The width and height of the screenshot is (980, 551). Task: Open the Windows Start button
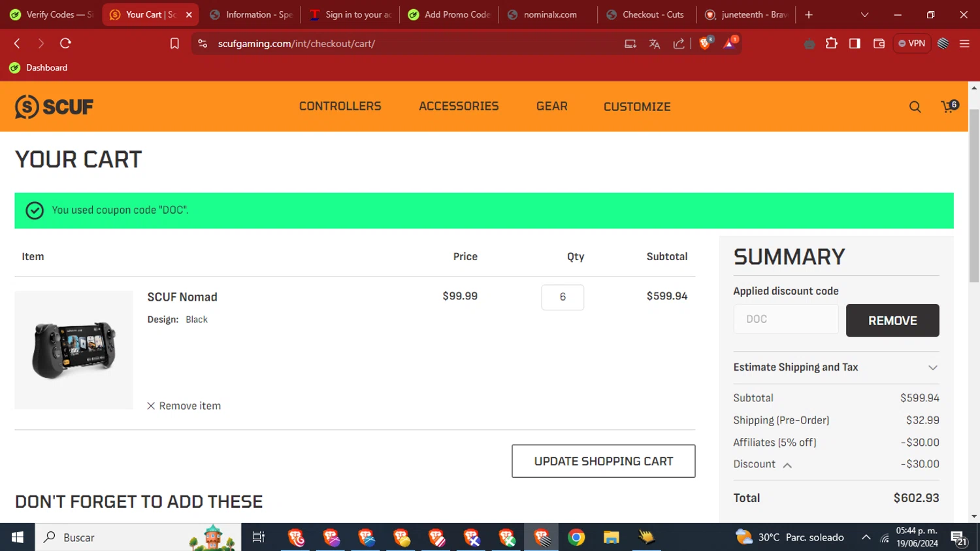(x=18, y=537)
